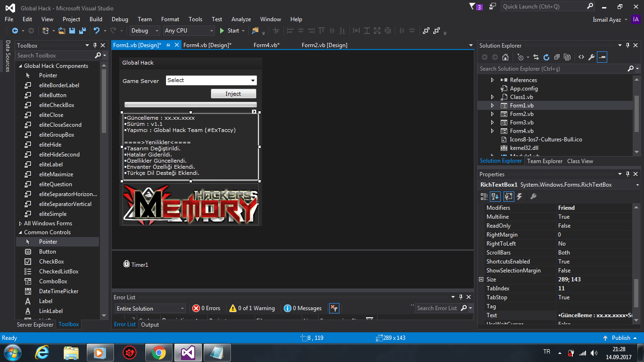The height and width of the screenshot is (362, 644).
Task: Open the Entire Solution scope dropdown
Action: click(150, 308)
